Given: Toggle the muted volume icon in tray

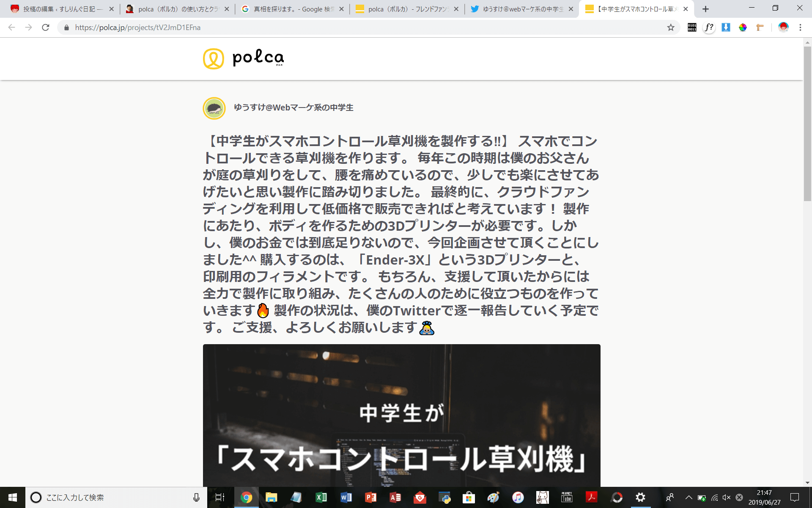Looking at the screenshot, I should click(x=727, y=497).
